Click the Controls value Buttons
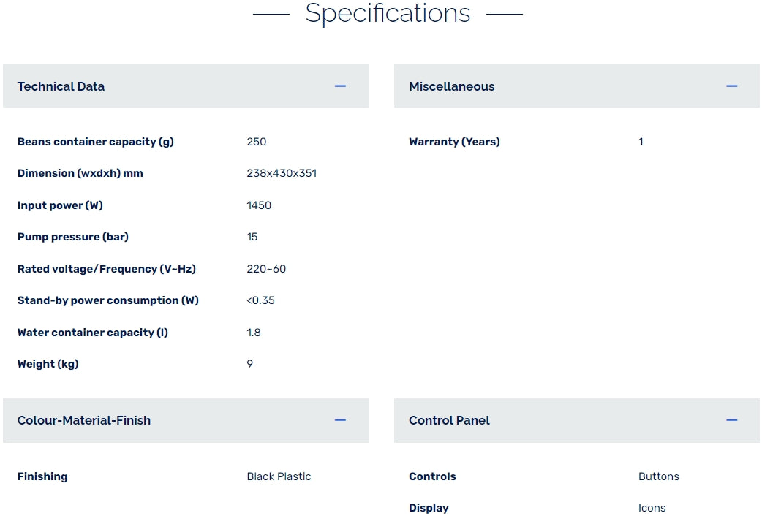 (658, 476)
